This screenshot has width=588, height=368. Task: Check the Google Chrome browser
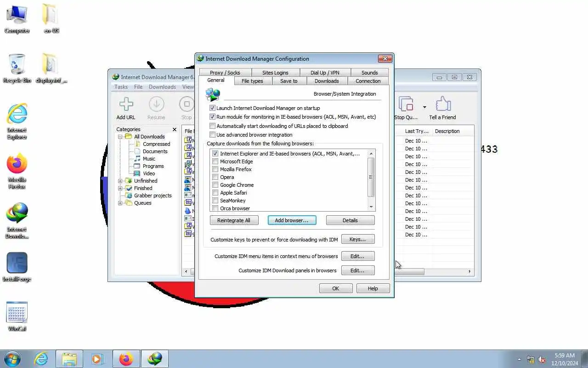click(x=215, y=185)
